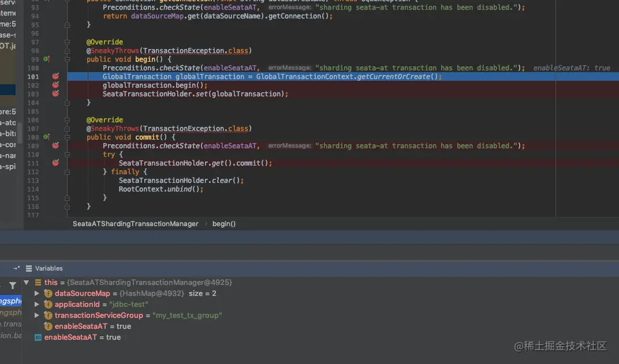
Task: Click SeataTransactionHolder.get() on line 111
Action: (x=176, y=163)
